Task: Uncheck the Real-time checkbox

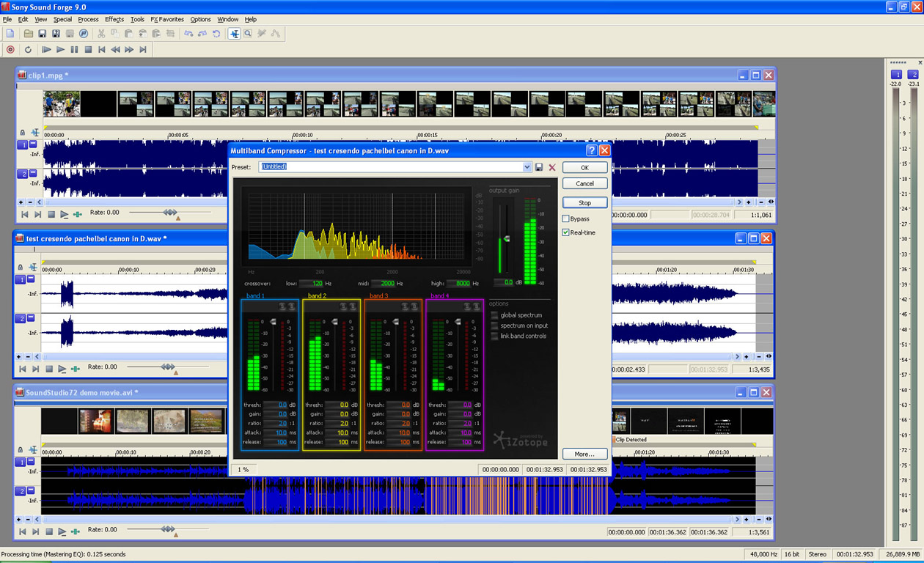Action: [x=566, y=232]
